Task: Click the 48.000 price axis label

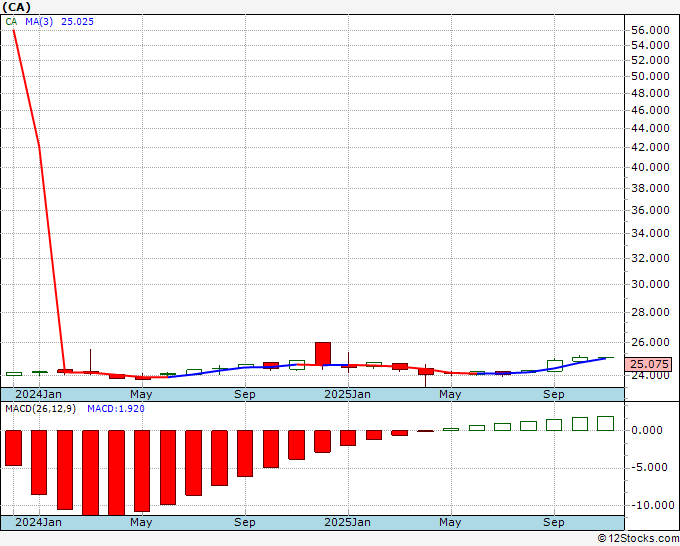Action: tap(650, 93)
